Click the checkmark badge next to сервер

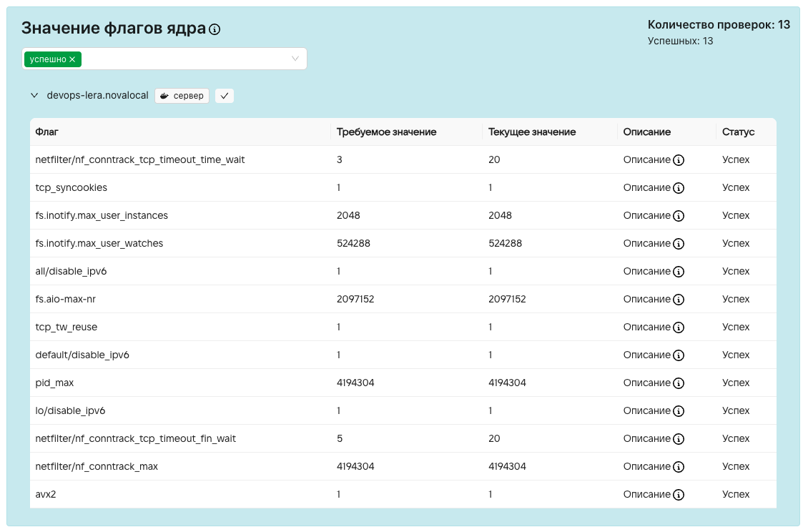pos(225,96)
